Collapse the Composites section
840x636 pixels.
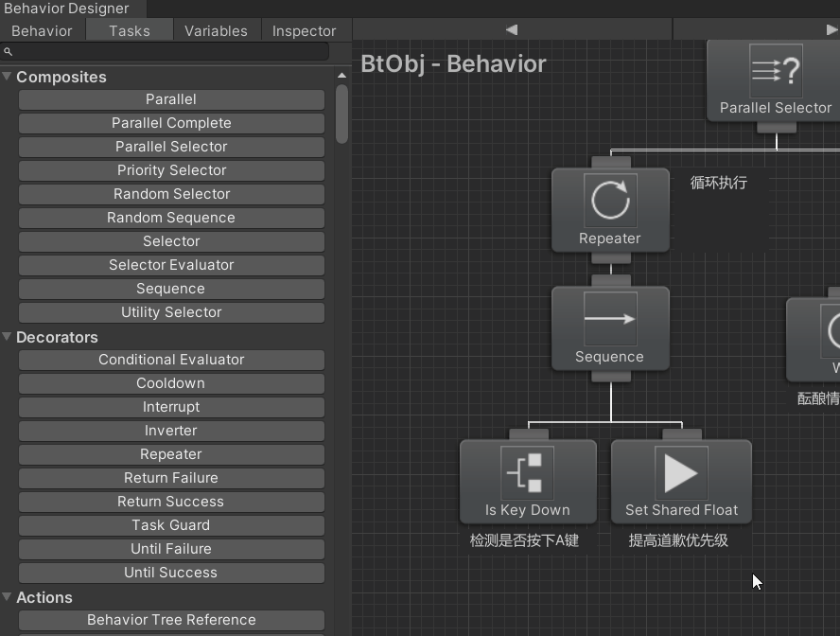click(8, 77)
